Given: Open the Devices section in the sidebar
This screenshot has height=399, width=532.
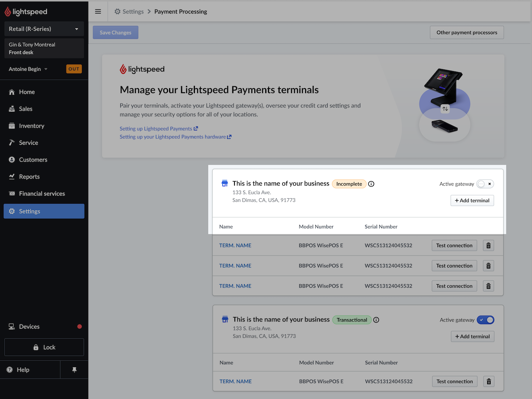Looking at the screenshot, I should pyautogui.click(x=44, y=326).
